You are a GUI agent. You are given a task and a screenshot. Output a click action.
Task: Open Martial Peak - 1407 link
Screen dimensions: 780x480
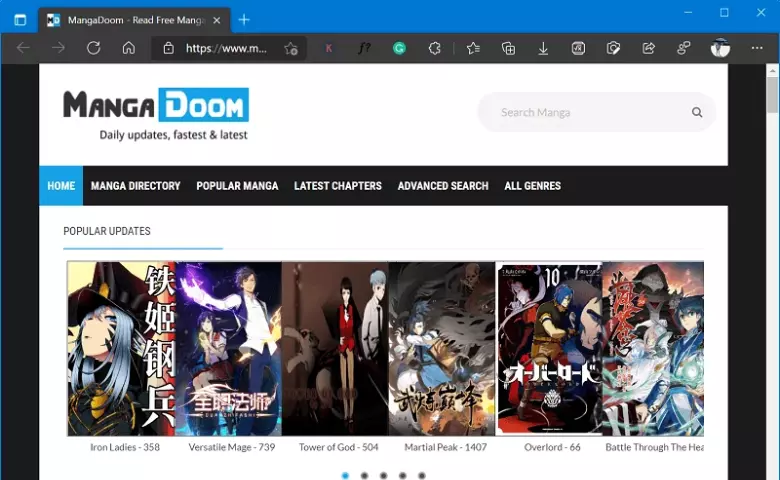click(x=446, y=447)
